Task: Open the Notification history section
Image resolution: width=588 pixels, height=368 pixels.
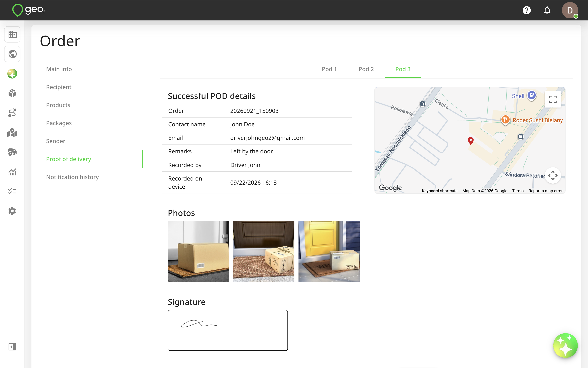Action: 72,177
